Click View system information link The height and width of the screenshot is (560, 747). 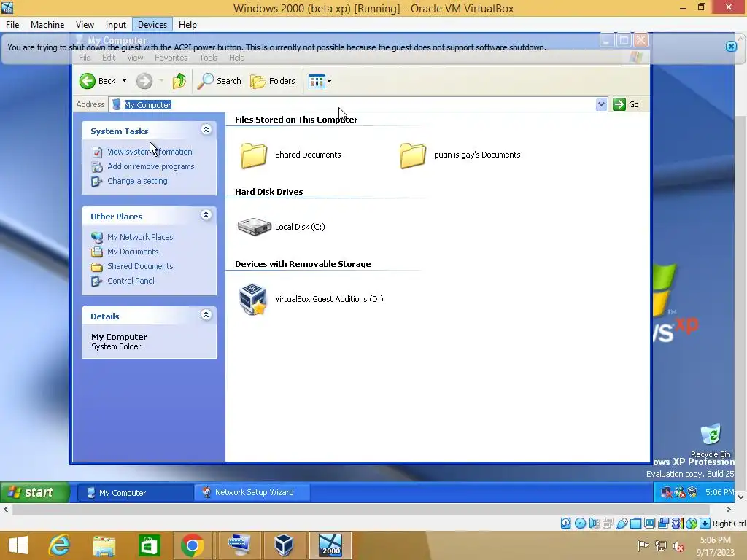[x=150, y=152]
